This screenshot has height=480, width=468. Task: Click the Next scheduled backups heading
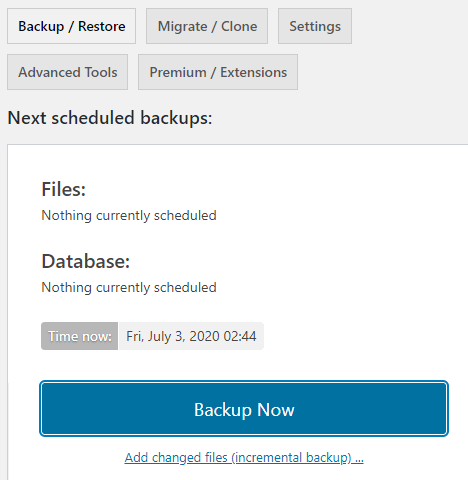coord(110,118)
